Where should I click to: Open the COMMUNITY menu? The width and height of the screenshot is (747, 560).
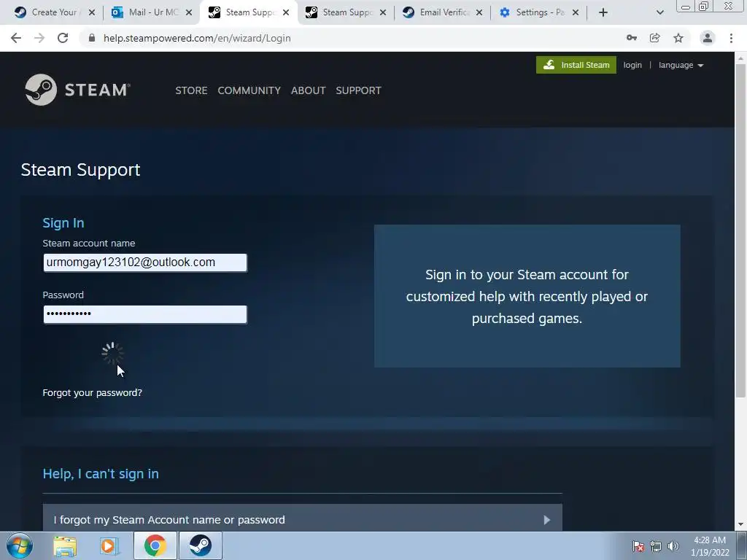pyautogui.click(x=249, y=90)
